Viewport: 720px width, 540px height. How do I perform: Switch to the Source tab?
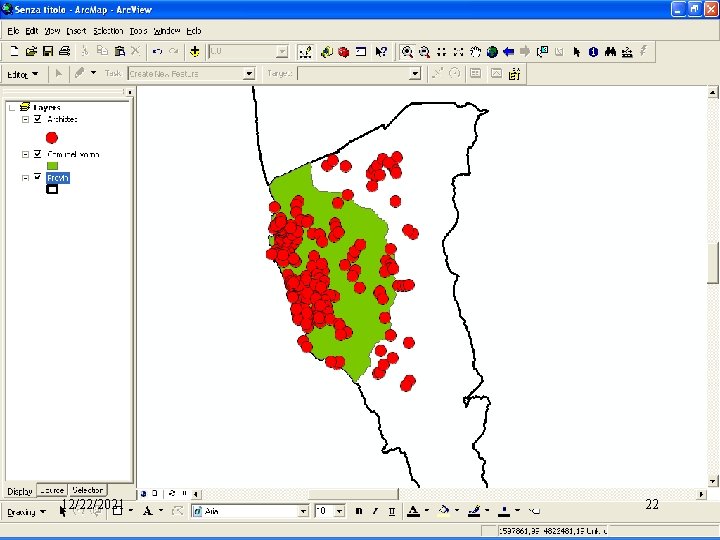pyautogui.click(x=52, y=490)
